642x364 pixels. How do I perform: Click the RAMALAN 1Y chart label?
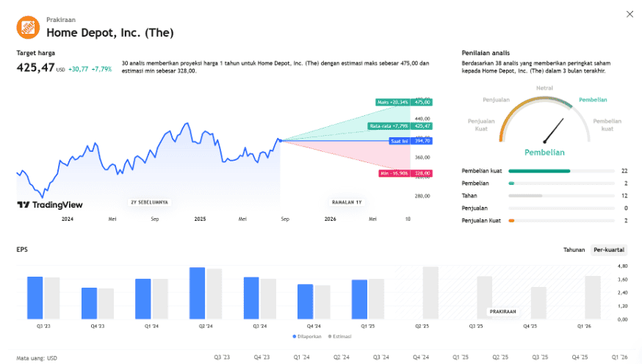click(x=345, y=202)
